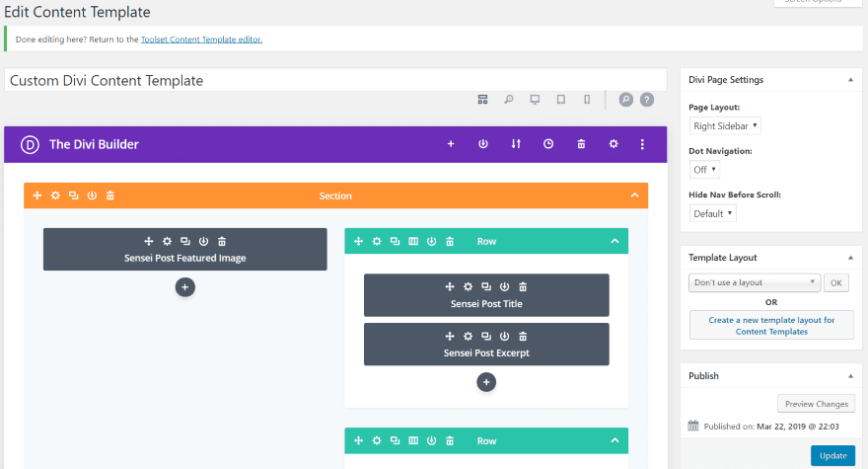Toggle power icon on orange Section bar
Screen dimensions: 868x469
point(92,195)
